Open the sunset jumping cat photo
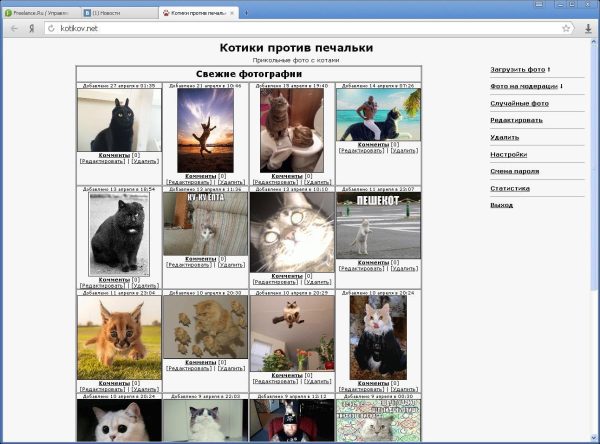Image resolution: width=600 pixels, height=444 pixels. click(205, 131)
